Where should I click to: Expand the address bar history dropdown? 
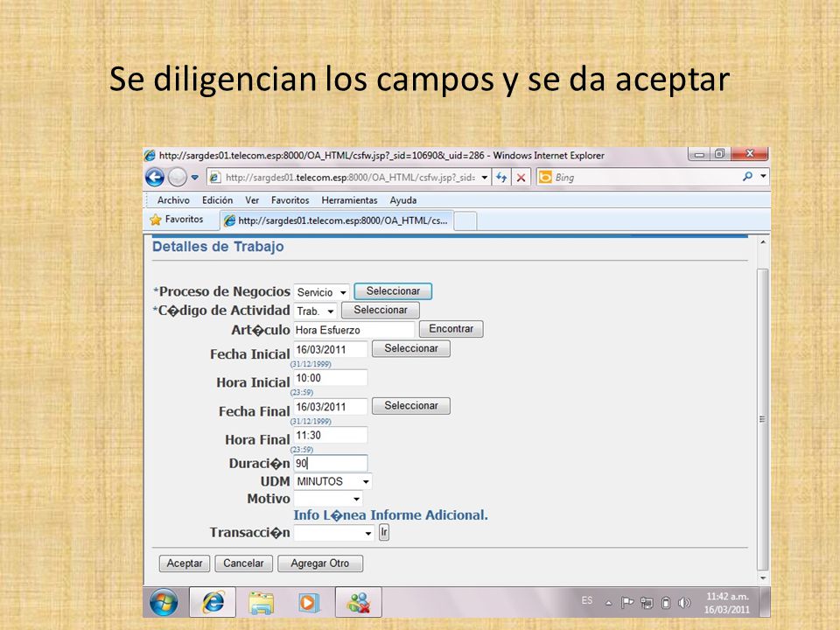pos(484,178)
